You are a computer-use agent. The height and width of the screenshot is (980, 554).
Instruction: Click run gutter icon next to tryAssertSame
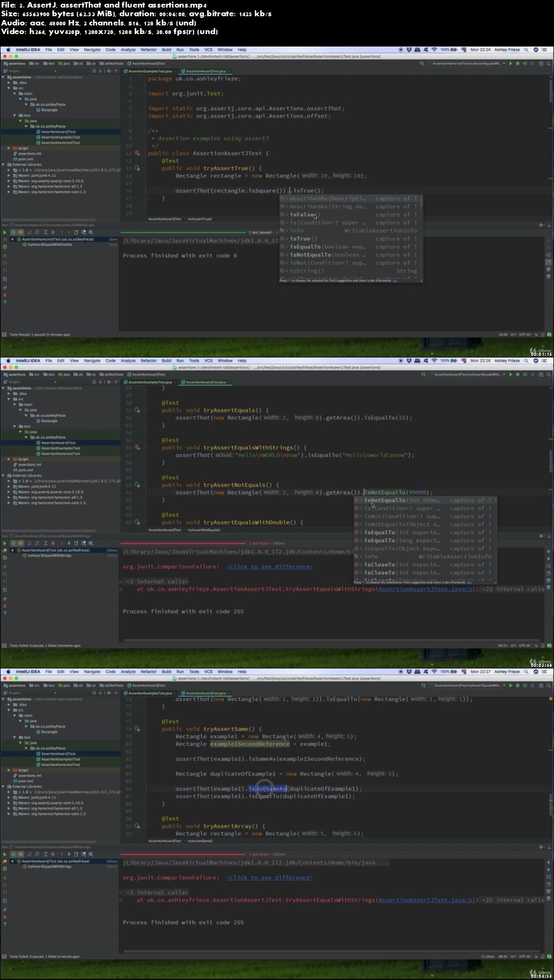[x=137, y=729]
